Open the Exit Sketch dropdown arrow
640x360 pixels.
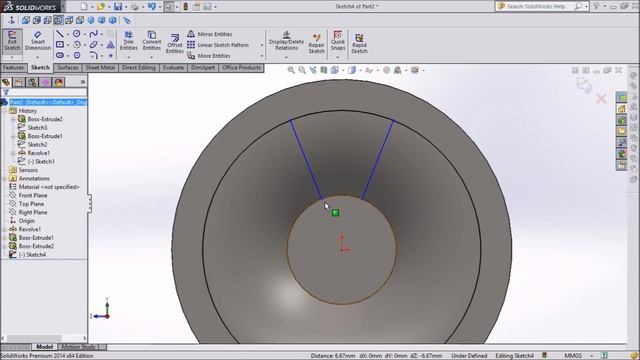[12, 58]
